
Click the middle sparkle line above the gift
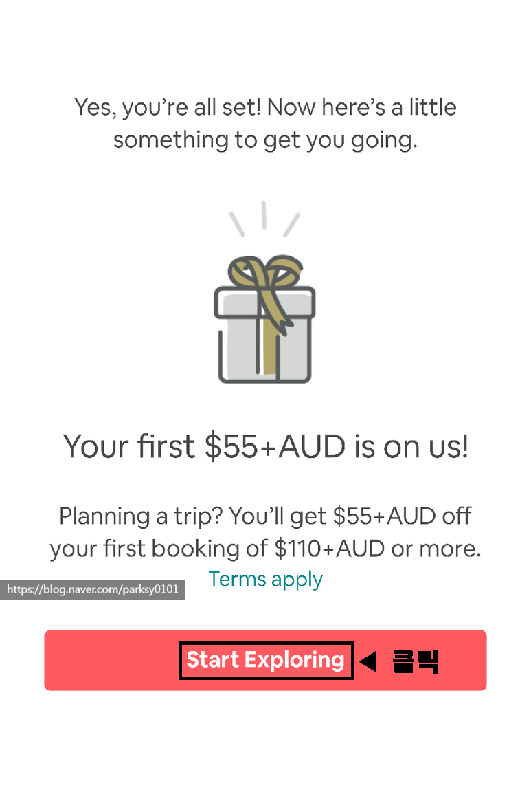click(264, 215)
